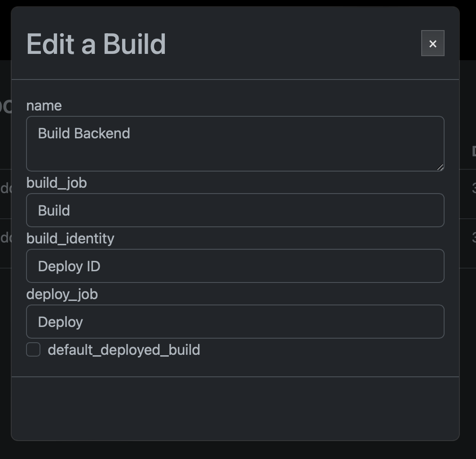Click the "Edit a Build" heading

point(96,44)
